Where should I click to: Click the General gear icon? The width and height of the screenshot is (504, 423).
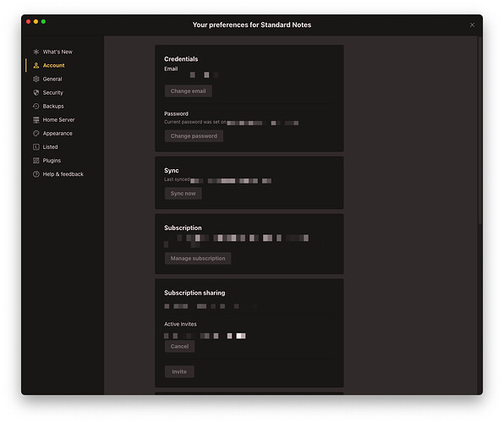(36, 79)
